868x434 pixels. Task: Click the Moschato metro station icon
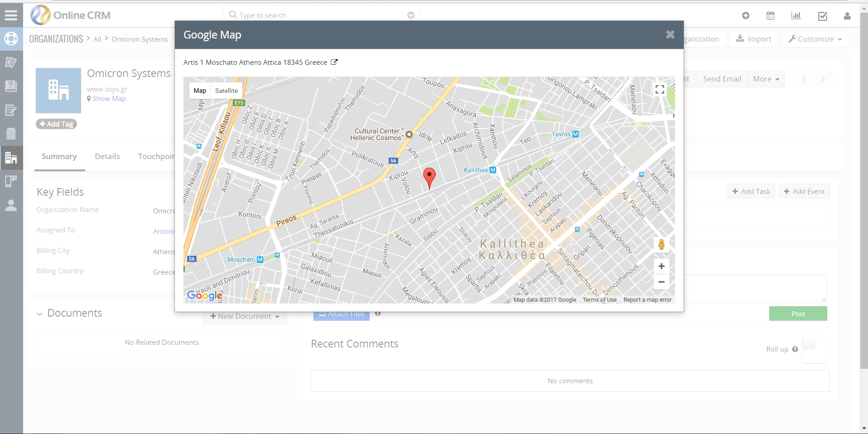coord(260,260)
